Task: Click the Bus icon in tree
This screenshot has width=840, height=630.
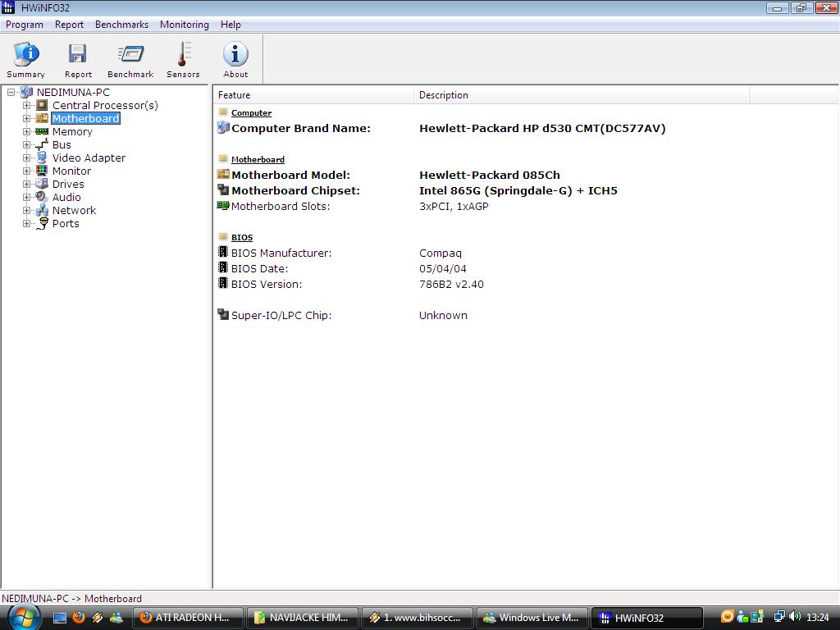Action: click(42, 144)
